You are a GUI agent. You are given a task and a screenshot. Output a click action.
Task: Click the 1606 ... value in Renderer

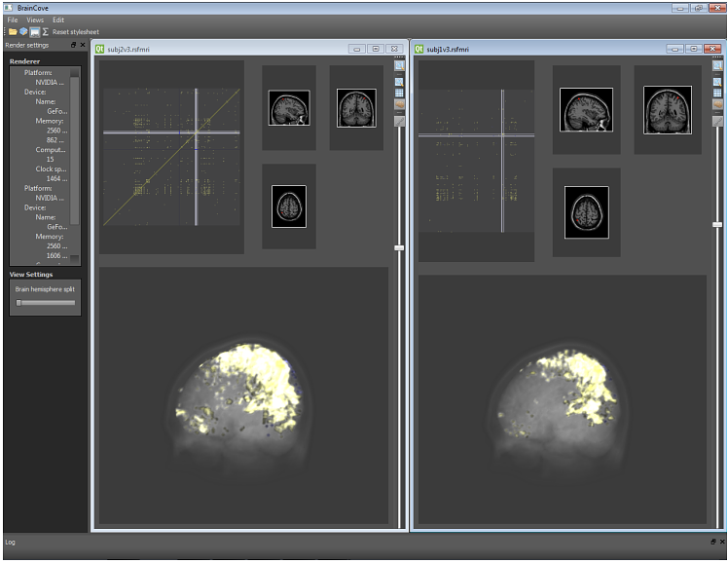(56, 256)
